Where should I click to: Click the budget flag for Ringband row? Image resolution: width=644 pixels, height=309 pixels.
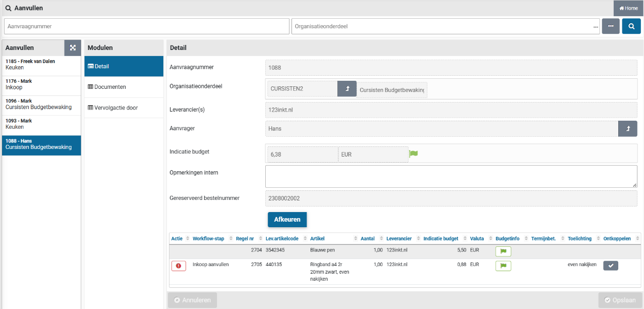(503, 266)
